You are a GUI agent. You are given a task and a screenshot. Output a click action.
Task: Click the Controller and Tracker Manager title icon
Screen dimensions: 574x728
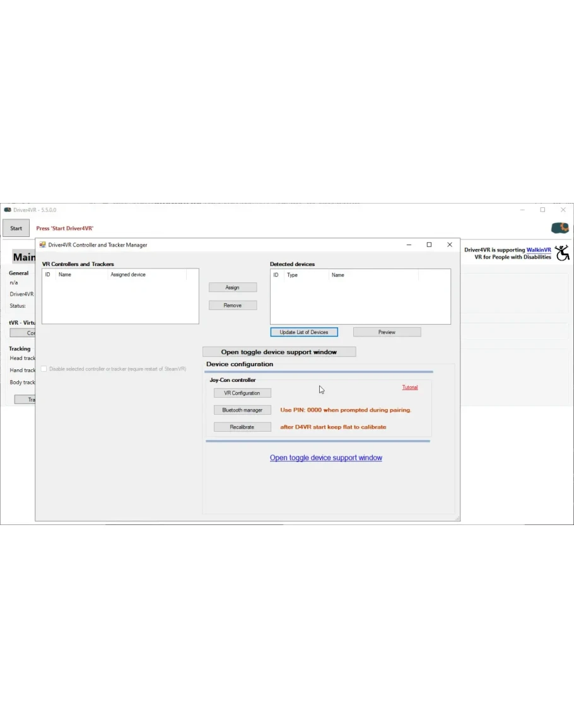coord(43,245)
